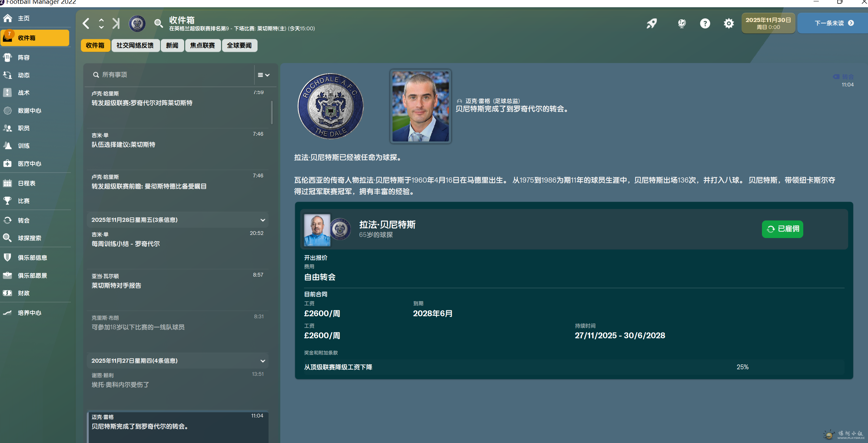Collapse the 2025年11月27日 message group

(x=263, y=361)
